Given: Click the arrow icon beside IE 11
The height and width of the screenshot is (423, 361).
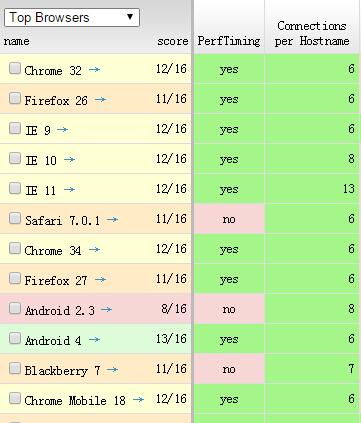Looking at the screenshot, I should click(x=69, y=189).
